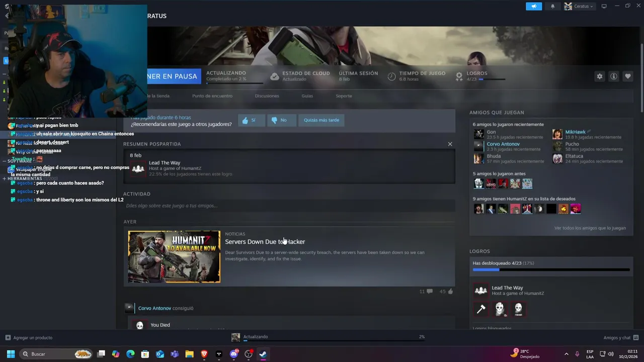644x362 pixels.
Task: Open Microsoft Edge from the taskbar
Action: click(130, 354)
